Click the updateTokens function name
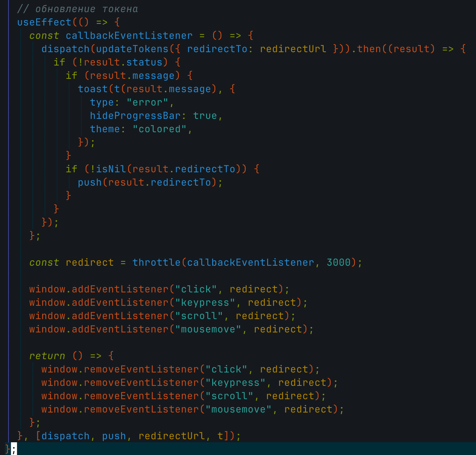The image size is (476, 455). click(132, 49)
